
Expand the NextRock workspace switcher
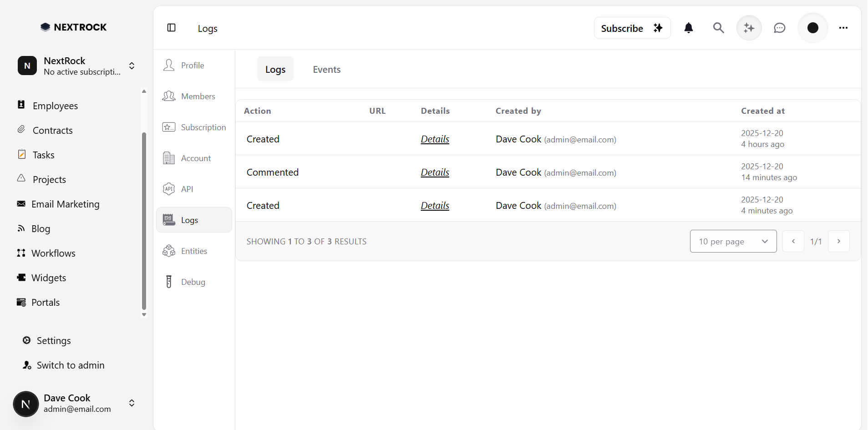tap(132, 66)
